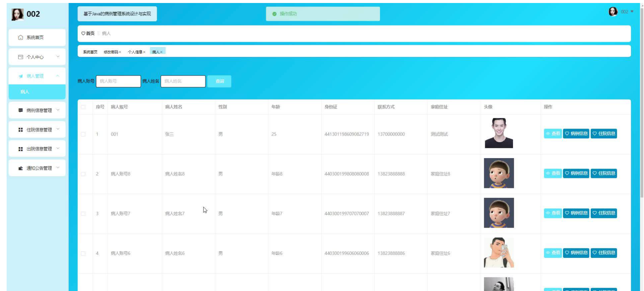Open the 002 user dropdown arrow
Screen dimensions: 644x291
click(x=632, y=12)
